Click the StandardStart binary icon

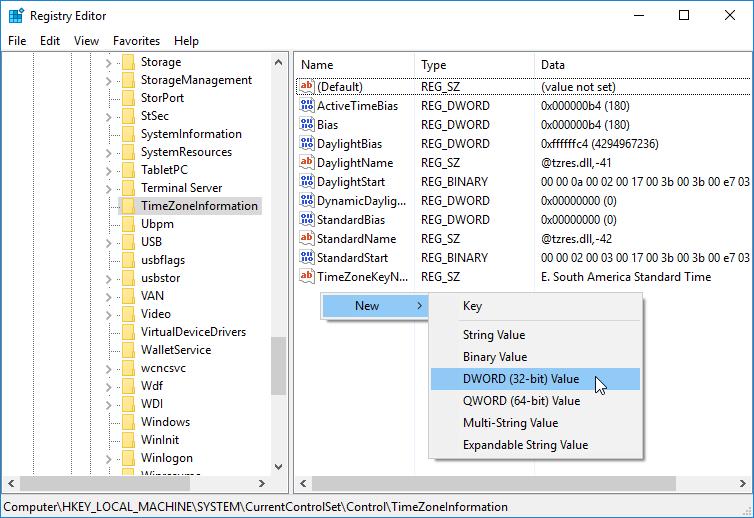pyautogui.click(x=306, y=257)
